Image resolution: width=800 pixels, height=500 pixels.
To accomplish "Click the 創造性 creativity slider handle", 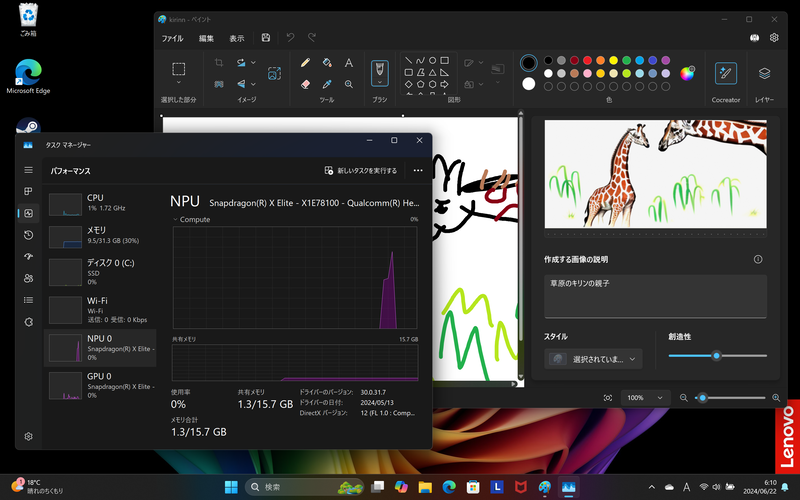I will tap(716, 356).
